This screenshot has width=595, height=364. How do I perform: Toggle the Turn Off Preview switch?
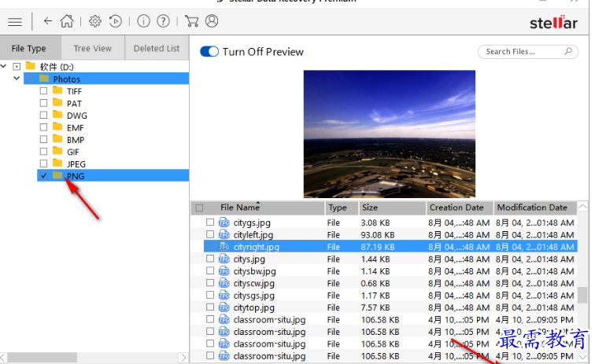[209, 52]
